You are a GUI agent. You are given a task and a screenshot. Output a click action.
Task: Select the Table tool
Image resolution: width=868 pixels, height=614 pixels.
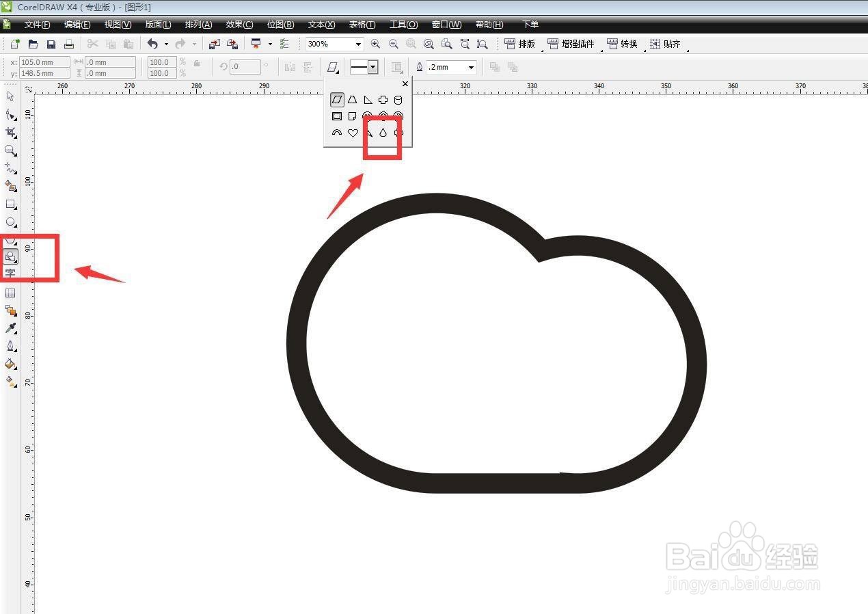click(x=10, y=293)
